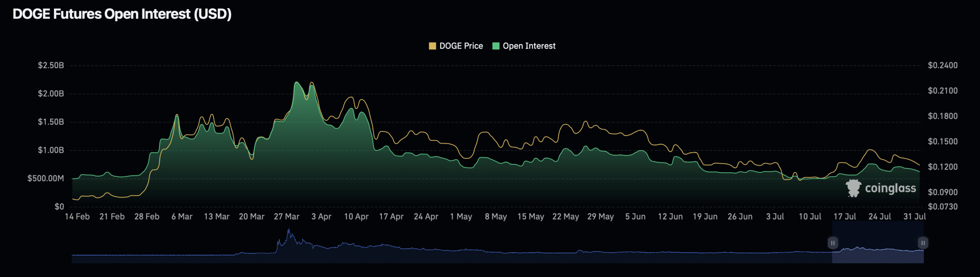980x277 pixels.
Task: Click the "20 Mar" date label
Action: pyautogui.click(x=252, y=217)
